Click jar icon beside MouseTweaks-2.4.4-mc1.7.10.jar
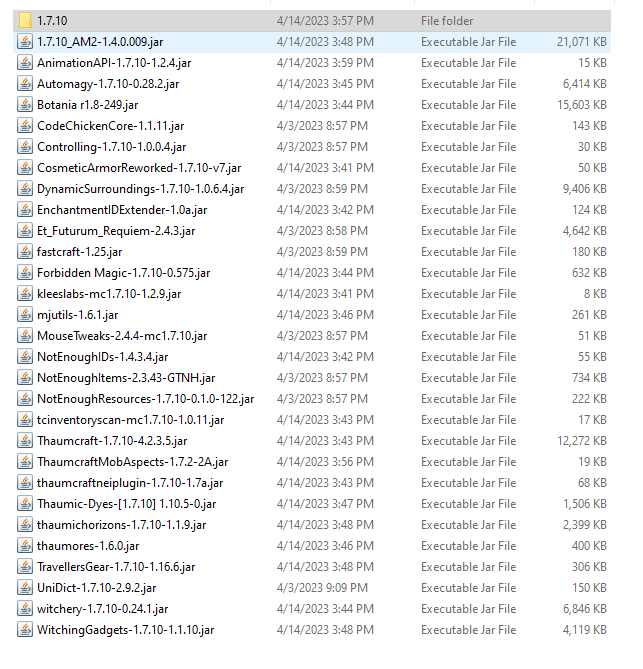Image resolution: width=643 pixels, height=669 pixels. tap(25, 336)
